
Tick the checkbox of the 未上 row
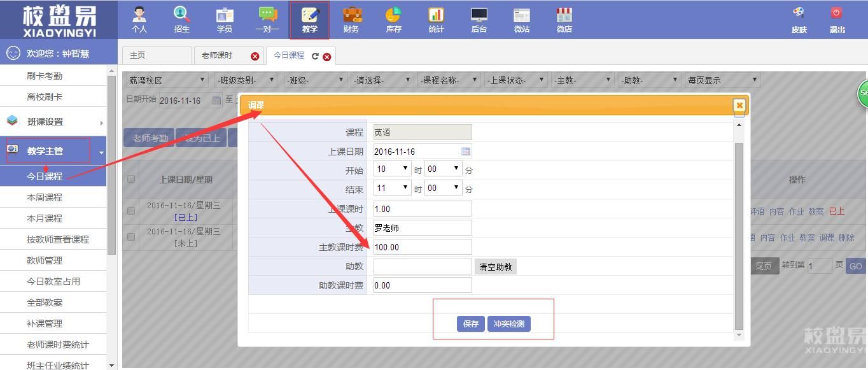click(x=131, y=236)
